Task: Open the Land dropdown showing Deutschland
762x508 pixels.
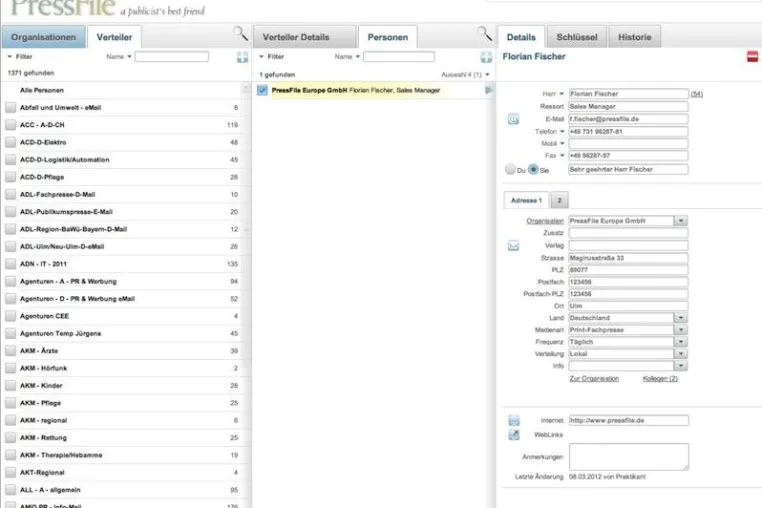Action: (681, 318)
